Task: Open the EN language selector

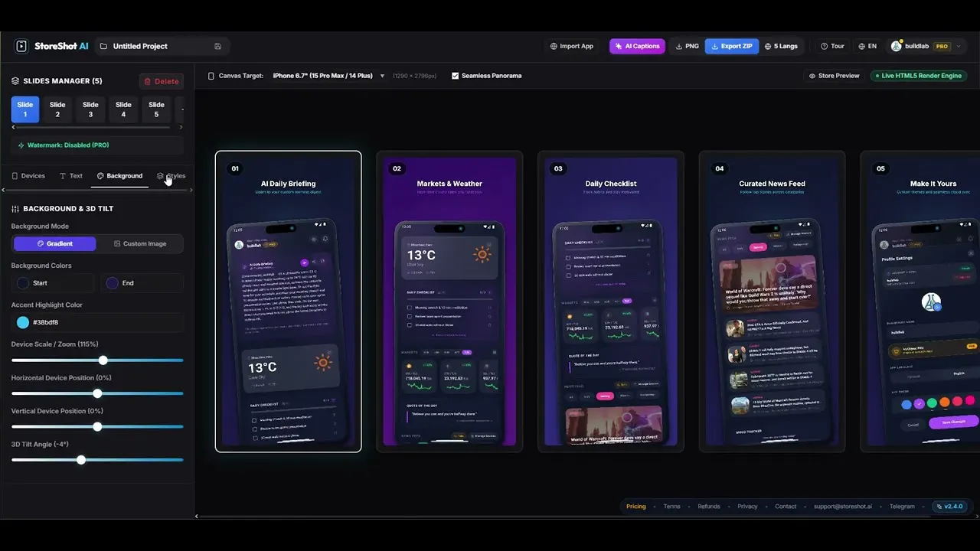Action: coord(867,46)
